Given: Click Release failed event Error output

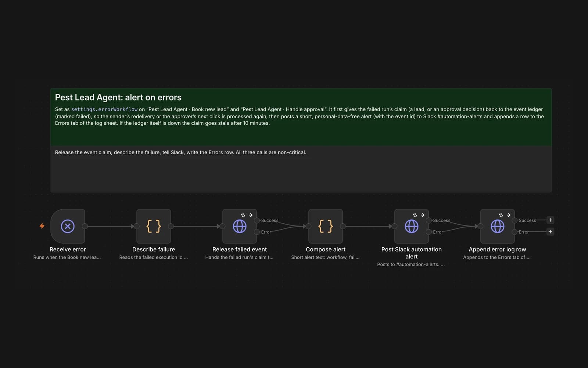Looking at the screenshot, I should coord(257,232).
